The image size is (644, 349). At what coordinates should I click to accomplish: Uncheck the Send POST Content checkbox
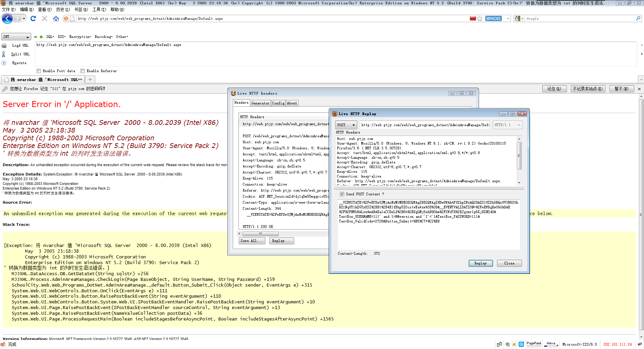(342, 194)
